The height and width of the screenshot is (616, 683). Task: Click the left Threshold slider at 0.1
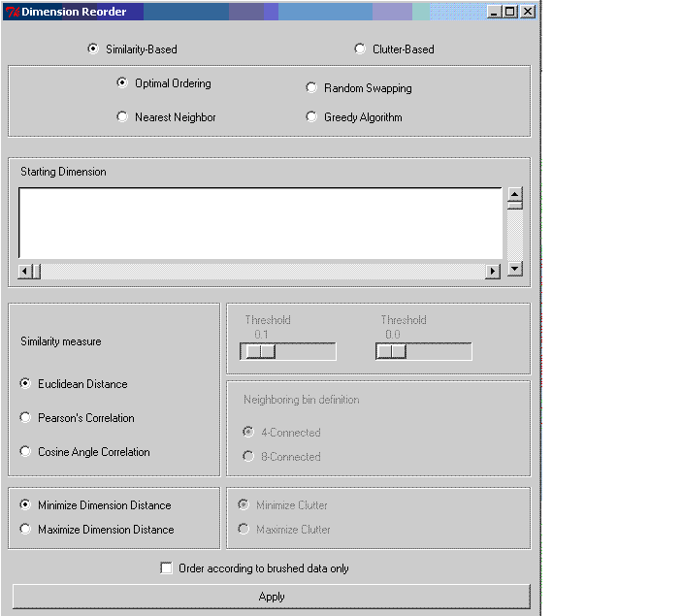click(x=260, y=351)
